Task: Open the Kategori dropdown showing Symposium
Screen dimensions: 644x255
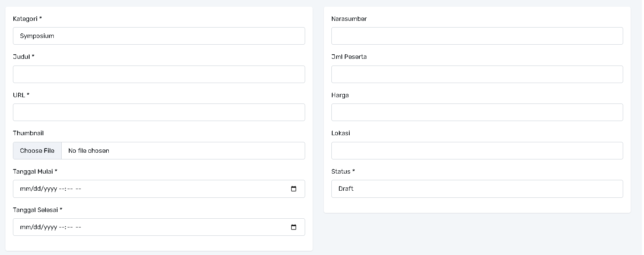Action: [x=158, y=36]
